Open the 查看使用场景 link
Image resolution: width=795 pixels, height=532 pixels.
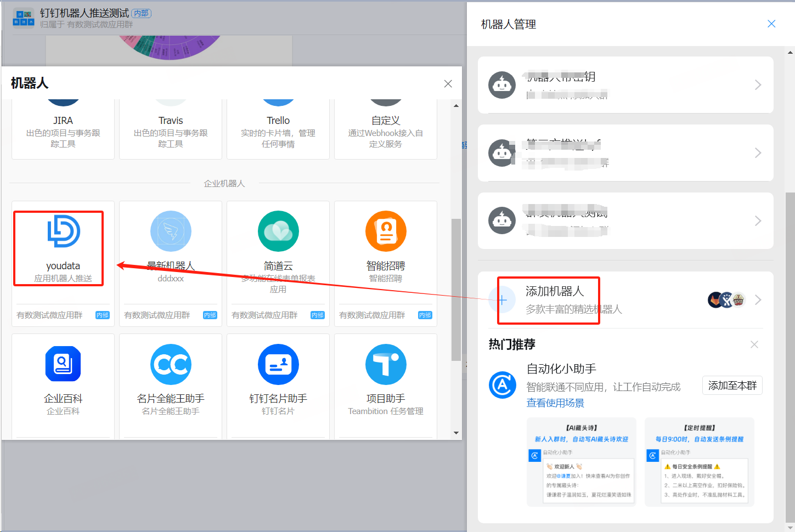555,403
